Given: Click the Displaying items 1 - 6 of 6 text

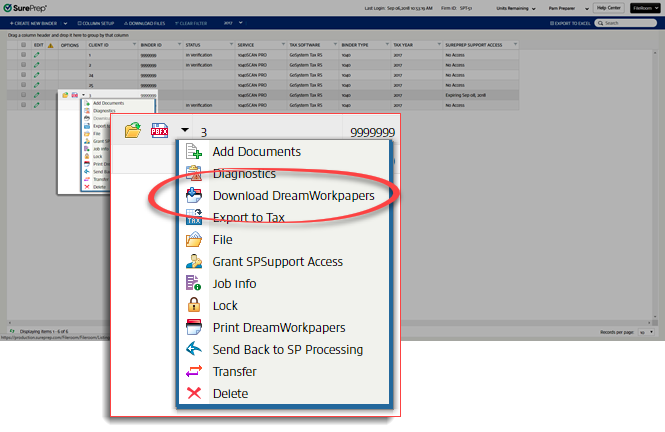Looking at the screenshot, I should click(44, 332).
